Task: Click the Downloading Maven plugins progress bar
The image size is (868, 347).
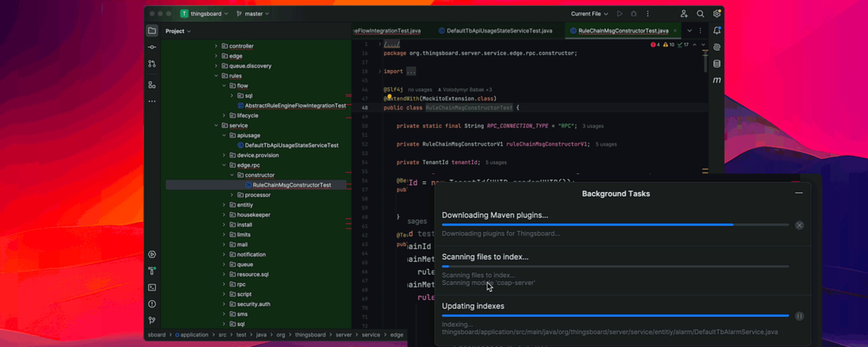Action: pos(615,225)
